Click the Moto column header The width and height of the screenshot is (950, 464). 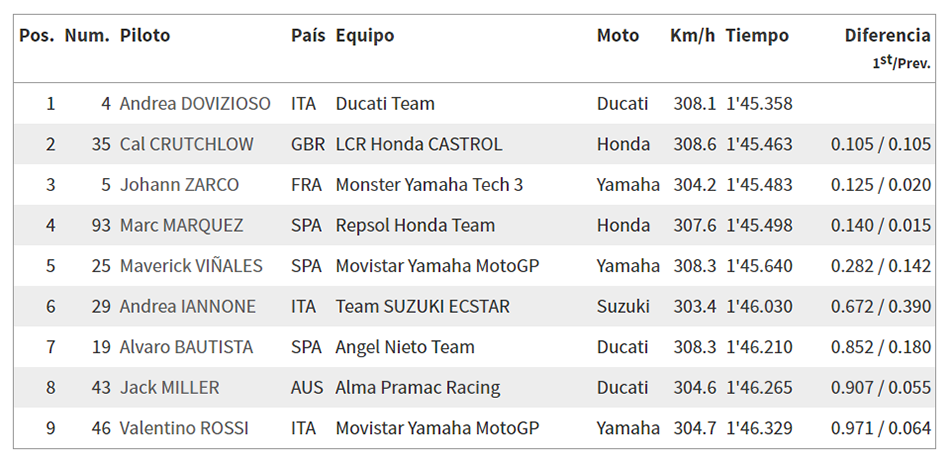(x=618, y=36)
